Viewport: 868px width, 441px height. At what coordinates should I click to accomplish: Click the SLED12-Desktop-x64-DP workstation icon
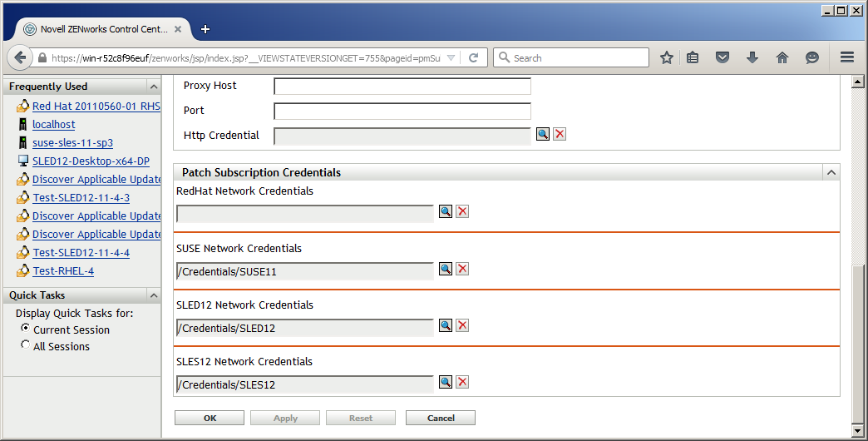(22, 161)
